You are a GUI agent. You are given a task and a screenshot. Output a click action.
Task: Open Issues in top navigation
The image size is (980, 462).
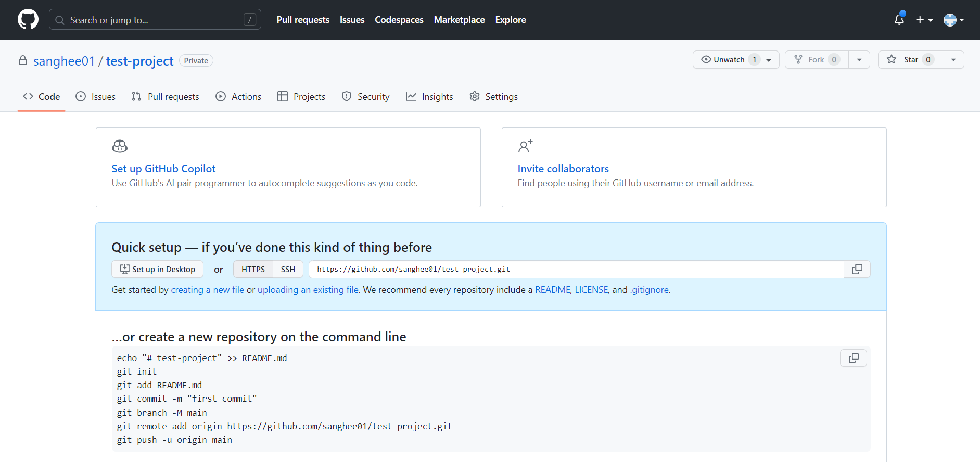(352, 20)
